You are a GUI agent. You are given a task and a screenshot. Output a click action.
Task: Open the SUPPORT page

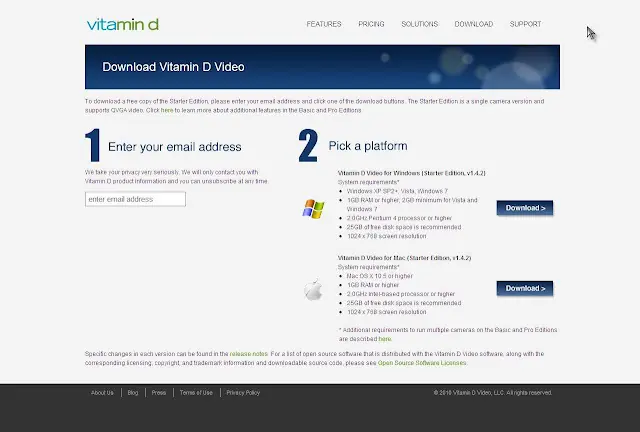(525, 24)
